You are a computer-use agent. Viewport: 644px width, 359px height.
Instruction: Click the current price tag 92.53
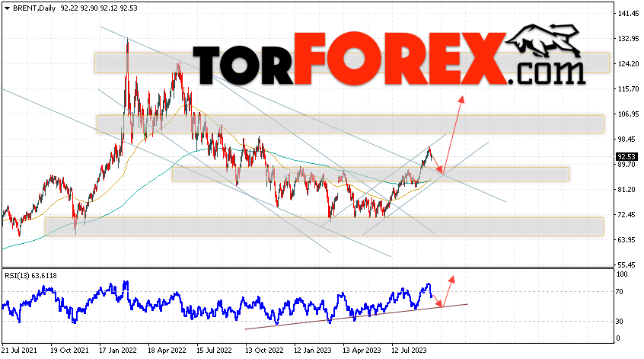point(626,157)
